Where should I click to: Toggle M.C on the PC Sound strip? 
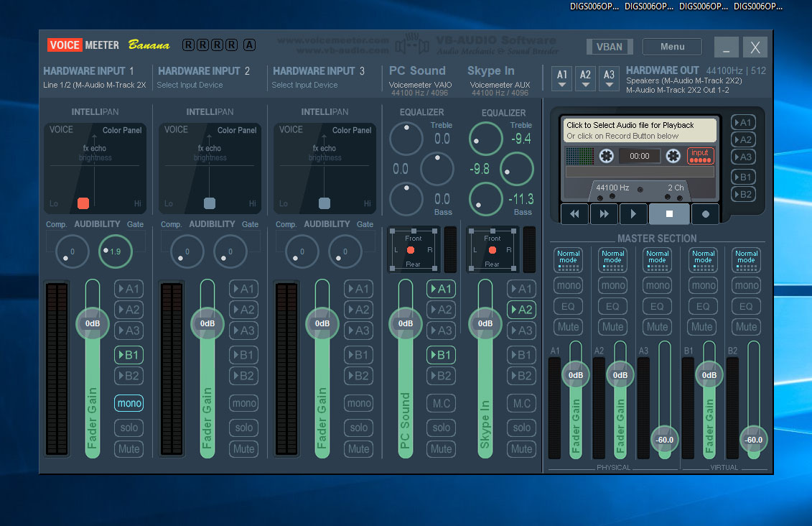(x=441, y=403)
